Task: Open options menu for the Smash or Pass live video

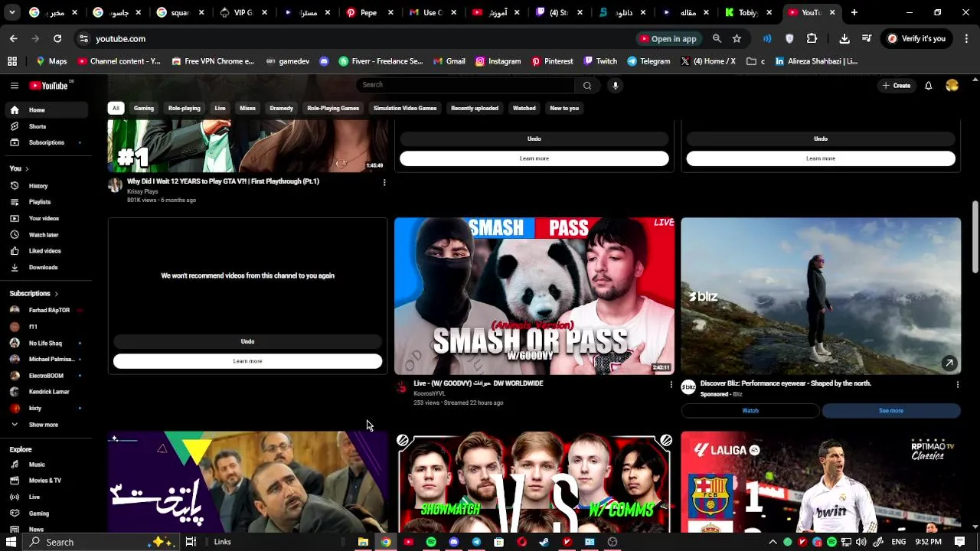Action: click(671, 384)
